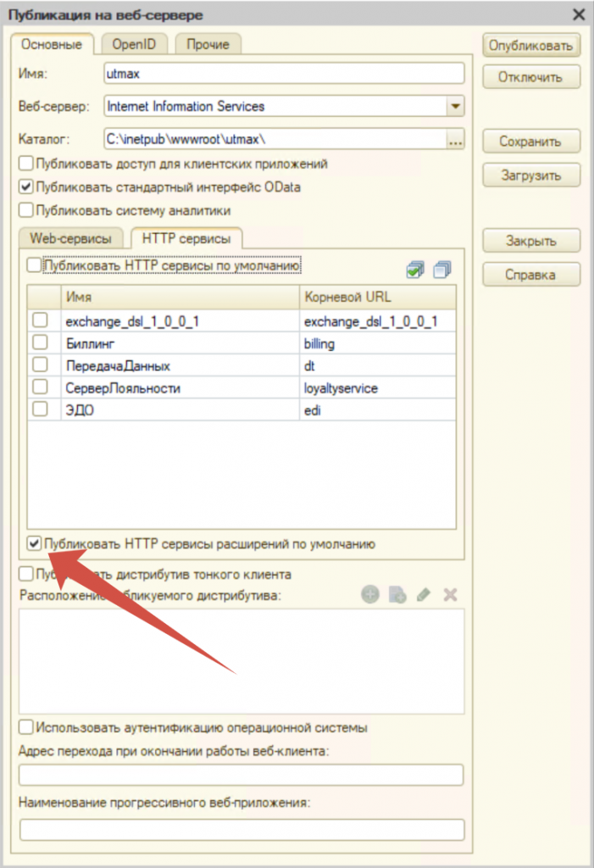Click the Загрузить button

tap(531, 175)
